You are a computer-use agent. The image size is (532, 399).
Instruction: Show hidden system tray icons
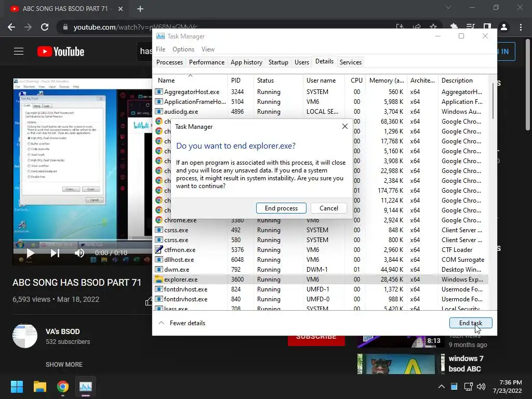coord(441,387)
